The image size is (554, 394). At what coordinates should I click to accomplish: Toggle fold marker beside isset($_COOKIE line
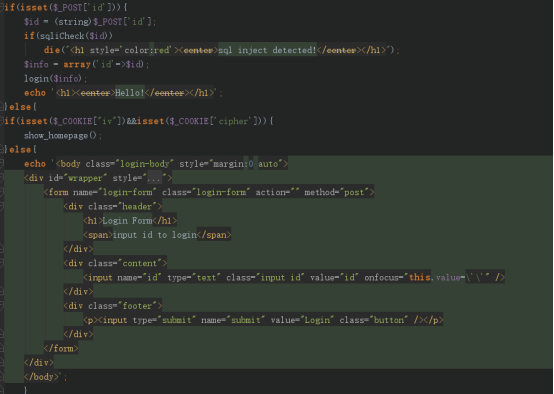(2, 121)
